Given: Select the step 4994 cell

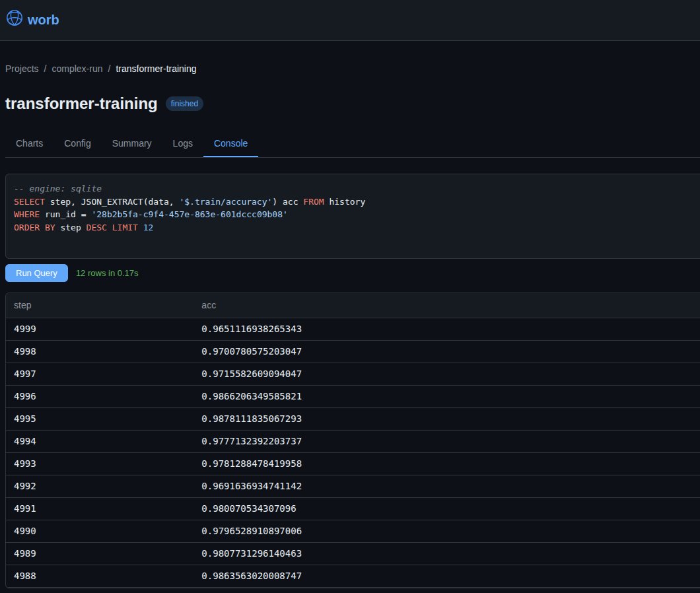Looking at the screenshot, I should [25, 441].
